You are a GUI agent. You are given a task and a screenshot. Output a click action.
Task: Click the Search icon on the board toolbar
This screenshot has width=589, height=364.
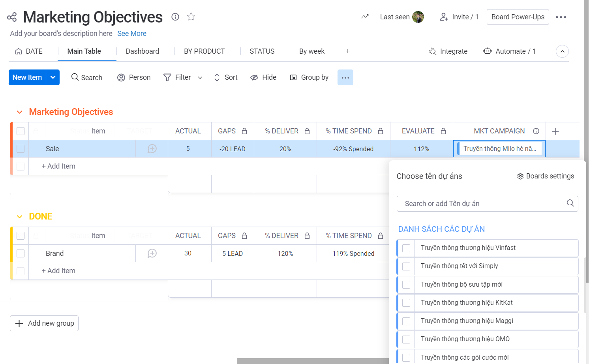[x=75, y=77]
